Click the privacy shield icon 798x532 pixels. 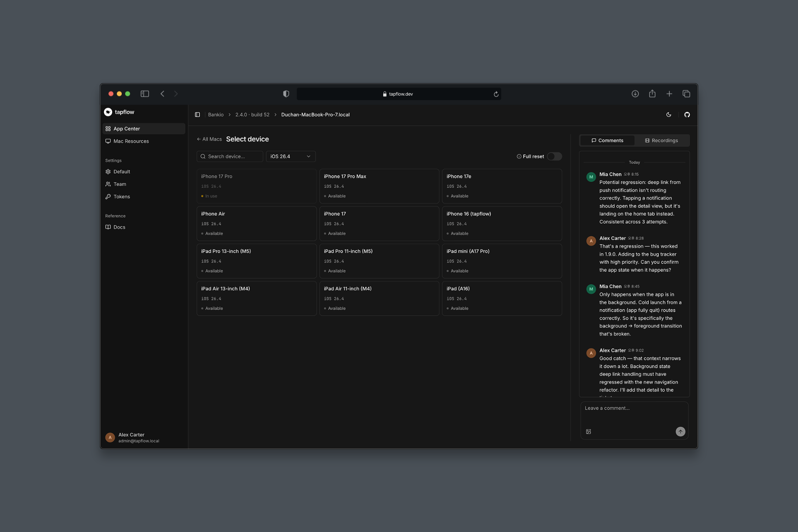coord(286,94)
